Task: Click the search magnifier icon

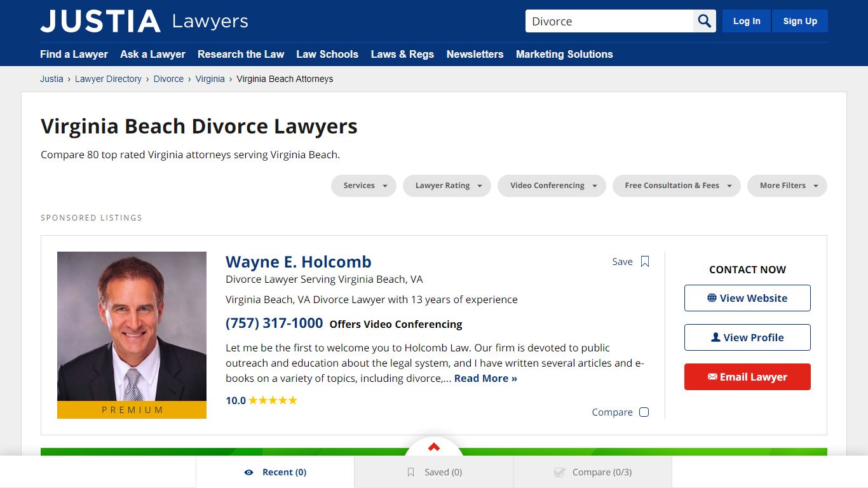Action: (x=705, y=21)
